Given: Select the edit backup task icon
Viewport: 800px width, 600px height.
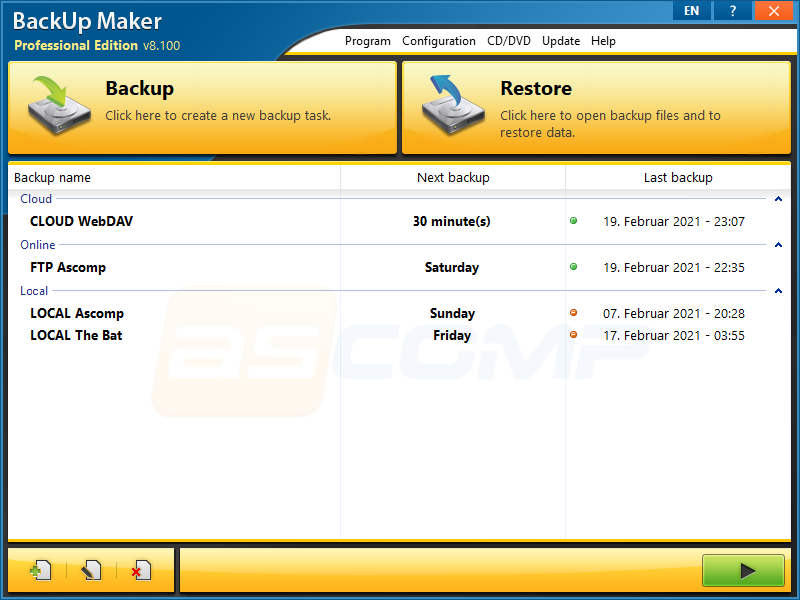Looking at the screenshot, I should pos(89,570).
